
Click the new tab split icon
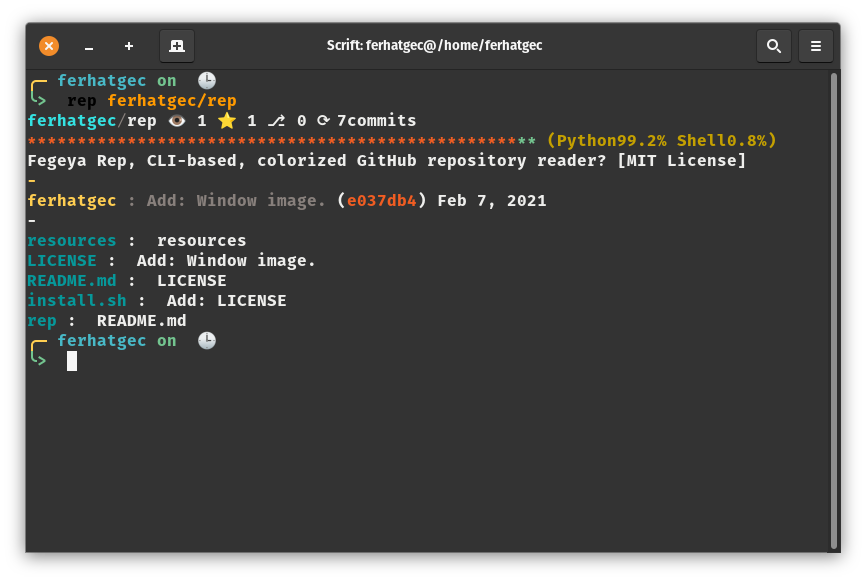[x=177, y=46]
